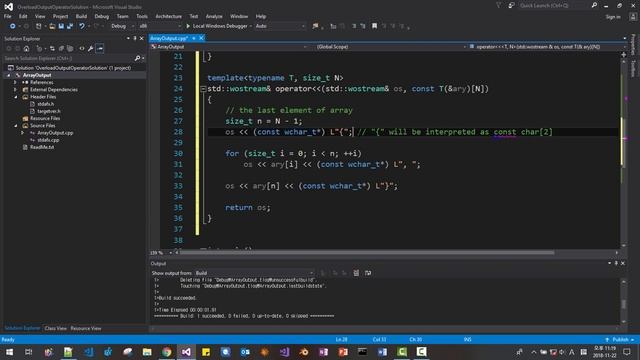This screenshot has width=640, height=360.
Task: Click Solution Explorer Sync icon
Action: coord(52,49)
